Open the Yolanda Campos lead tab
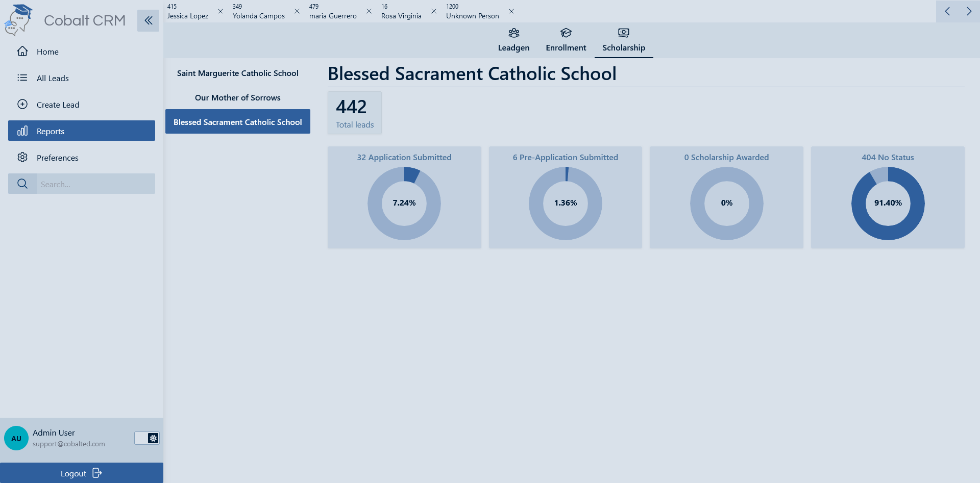Screen dimensions: 980x483 (258, 11)
